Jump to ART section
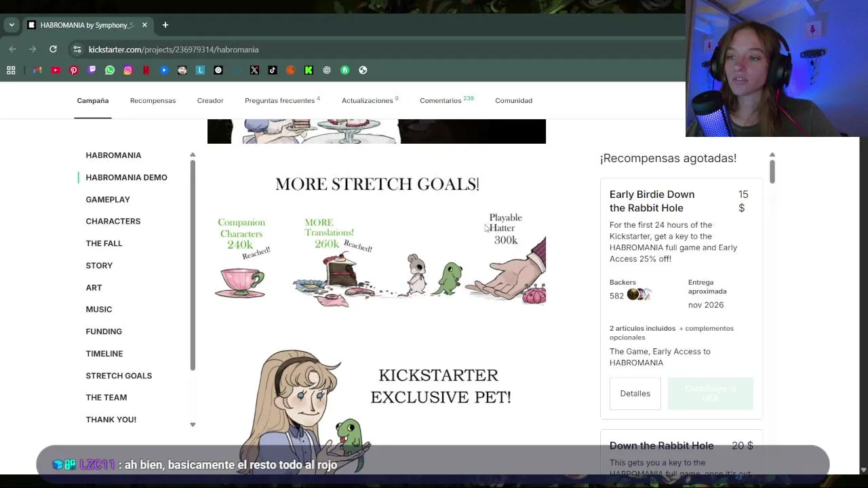This screenshot has height=488, width=868. (x=94, y=287)
